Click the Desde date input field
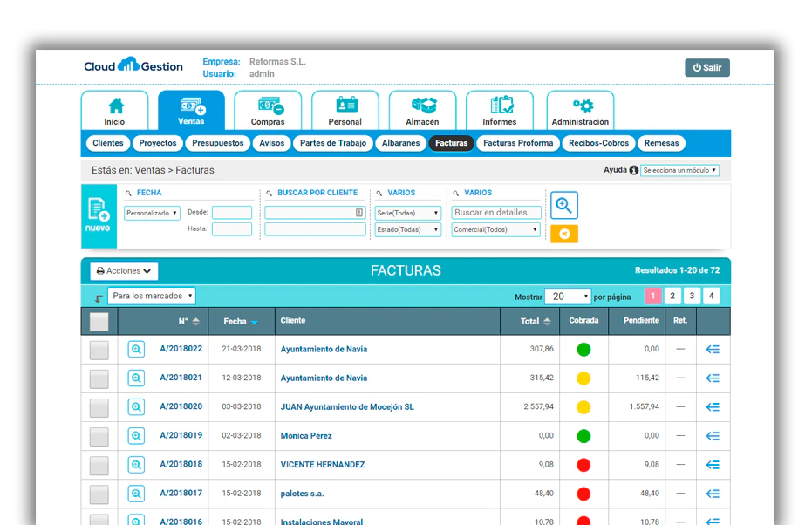This screenshot has height=525, width=812. (x=231, y=212)
